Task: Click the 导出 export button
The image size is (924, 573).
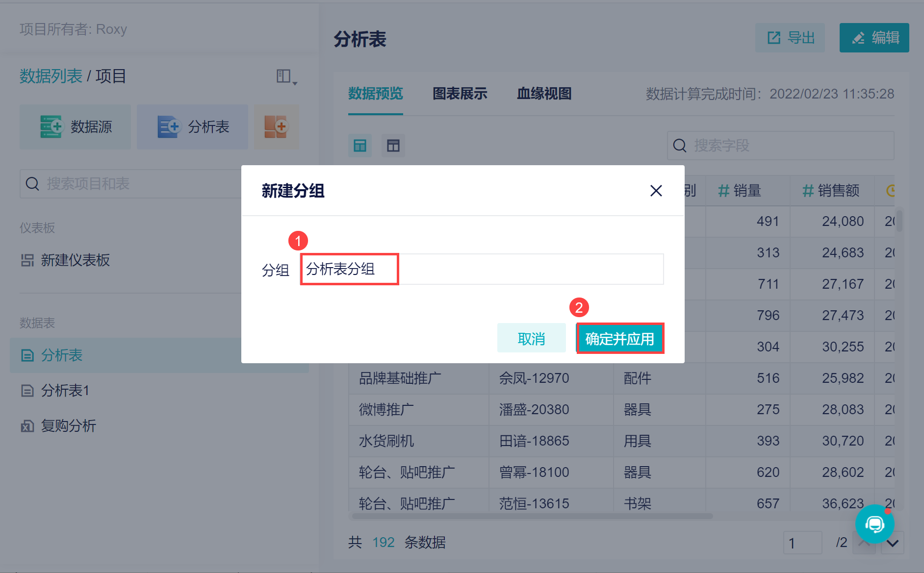Action: pyautogui.click(x=790, y=38)
